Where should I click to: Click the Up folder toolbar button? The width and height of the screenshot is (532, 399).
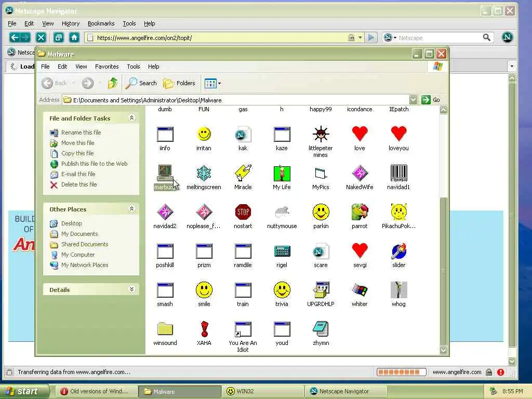113,83
